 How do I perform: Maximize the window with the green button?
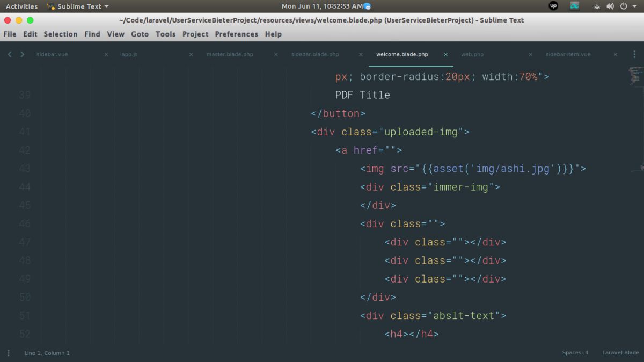click(x=30, y=20)
